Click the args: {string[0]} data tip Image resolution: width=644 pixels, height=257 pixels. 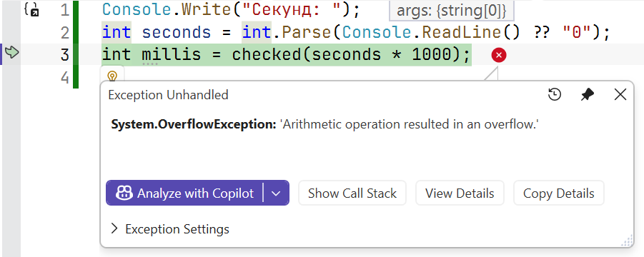pyautogui.click(x=452, y=11)
